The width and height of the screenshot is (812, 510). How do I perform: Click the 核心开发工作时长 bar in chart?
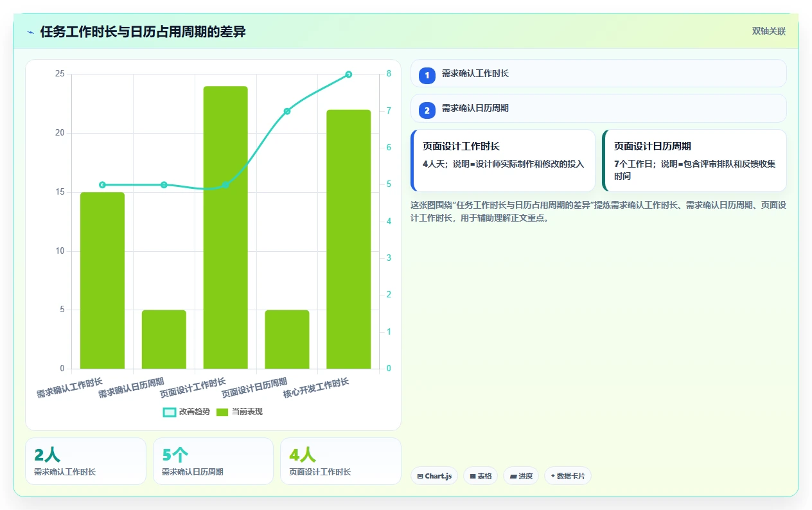349,239
